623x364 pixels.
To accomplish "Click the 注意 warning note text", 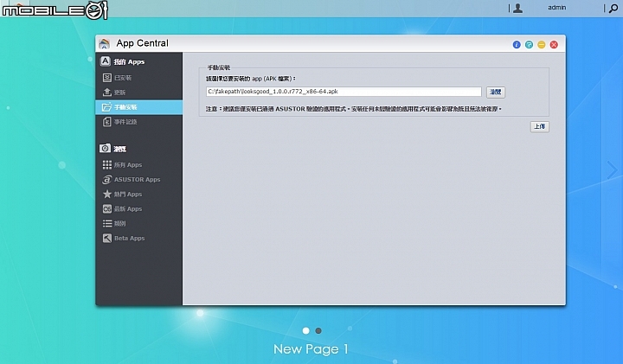I will 354,109.
